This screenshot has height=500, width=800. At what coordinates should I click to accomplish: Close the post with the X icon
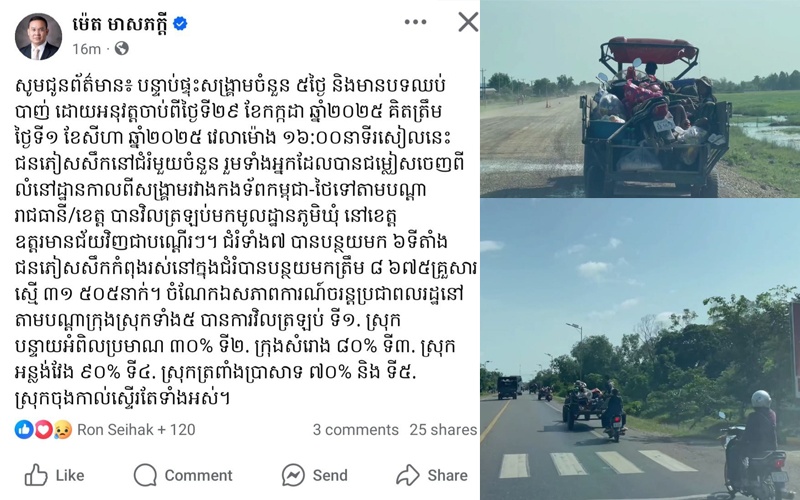pyautogui.click(x=468, y=22)
